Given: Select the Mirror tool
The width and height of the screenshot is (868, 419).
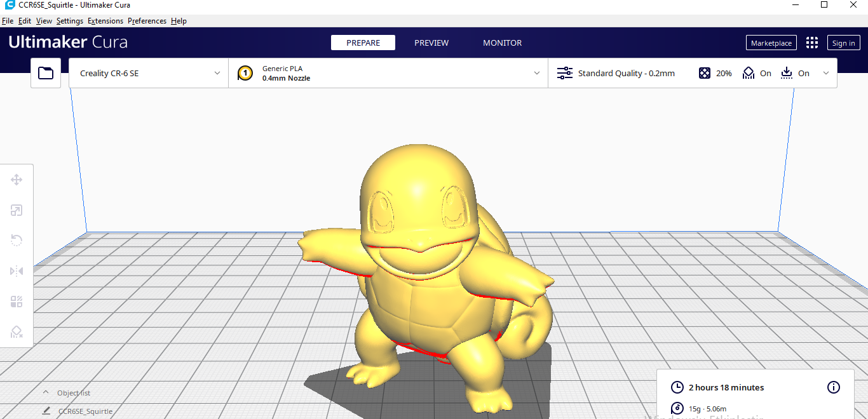Looking at the screenshot, I should [x=17, y=270].
